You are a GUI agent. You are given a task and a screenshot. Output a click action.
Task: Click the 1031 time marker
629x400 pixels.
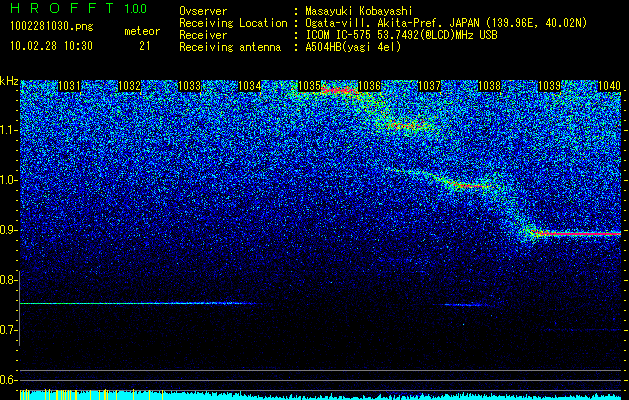[x=69, y=86]
